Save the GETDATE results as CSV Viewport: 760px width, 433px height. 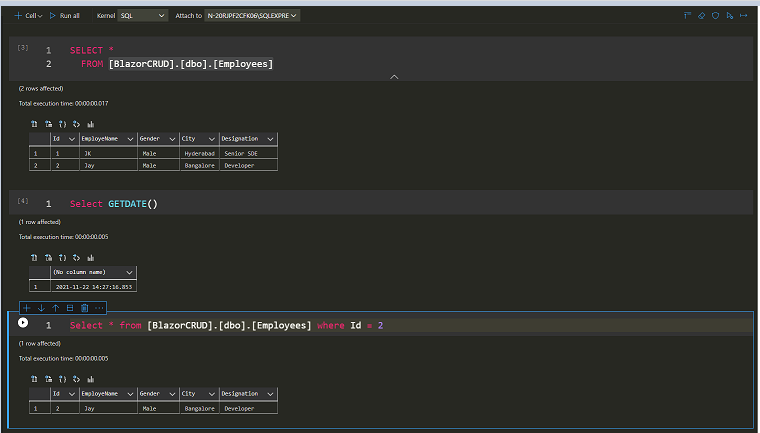[34, 257]
